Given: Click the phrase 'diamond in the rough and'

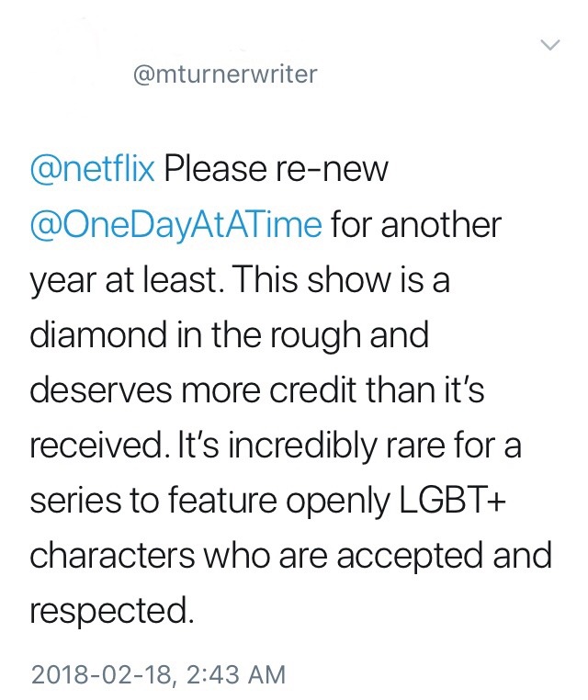Looking at the screenshot, I should 230,334.
